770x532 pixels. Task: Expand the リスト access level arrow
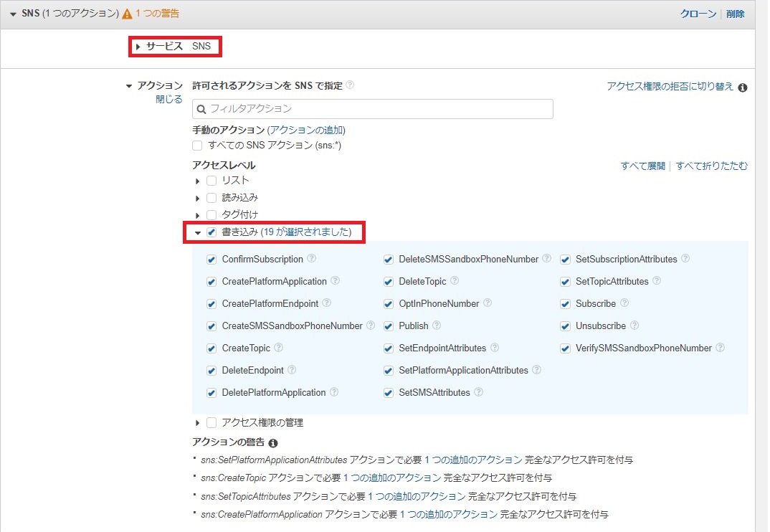point(197,181)
